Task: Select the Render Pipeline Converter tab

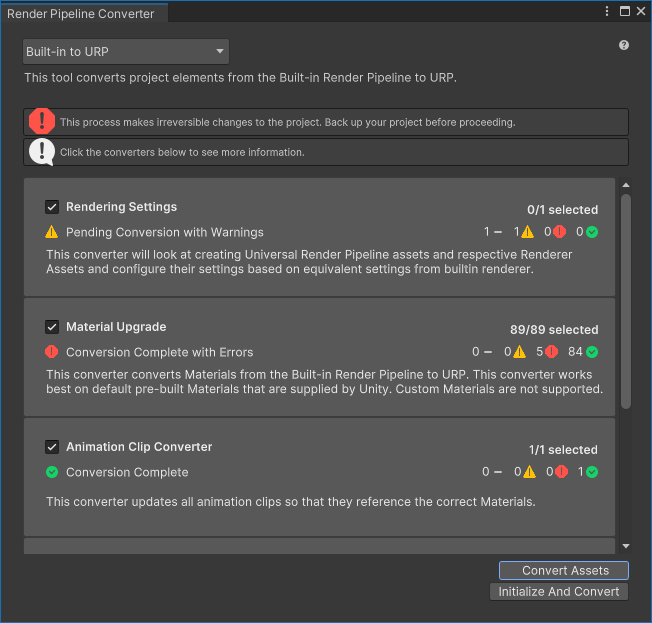Action: click(x=81, y=13)
